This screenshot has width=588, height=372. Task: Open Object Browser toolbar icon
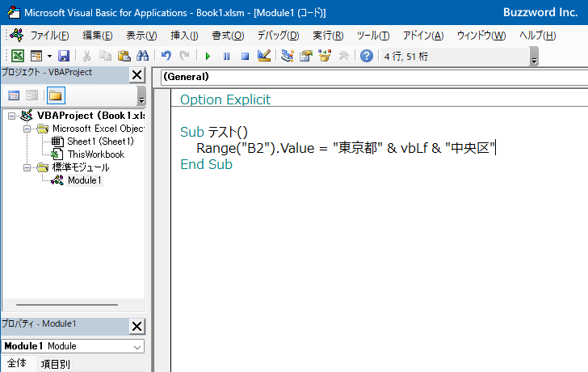(325, 56)
